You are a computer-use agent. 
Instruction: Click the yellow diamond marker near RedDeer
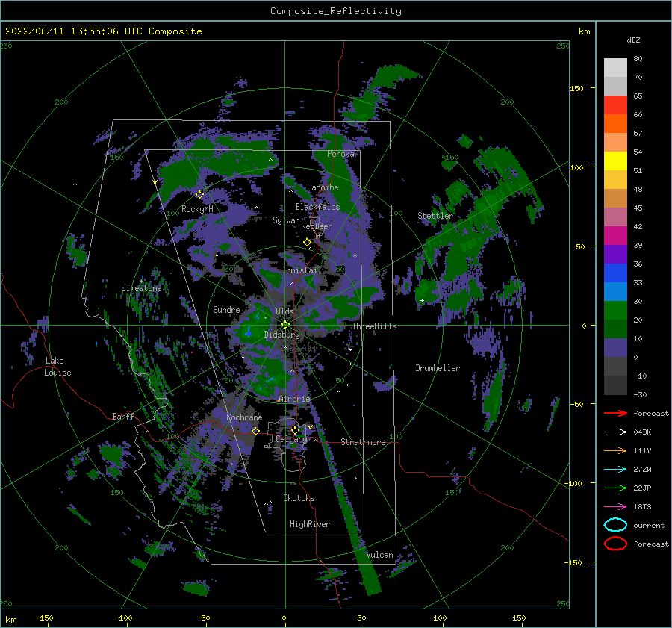tap(308, 242)
